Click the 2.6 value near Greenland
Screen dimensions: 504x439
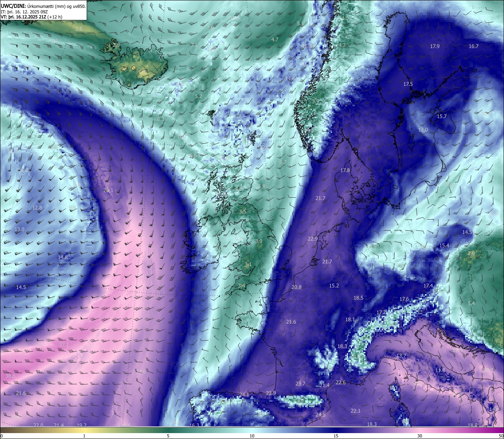coord(79,29)
